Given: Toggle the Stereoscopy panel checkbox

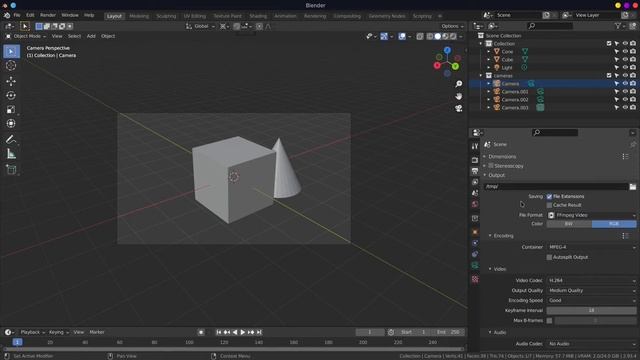Looking at the screenshot, I should point(491,166).
